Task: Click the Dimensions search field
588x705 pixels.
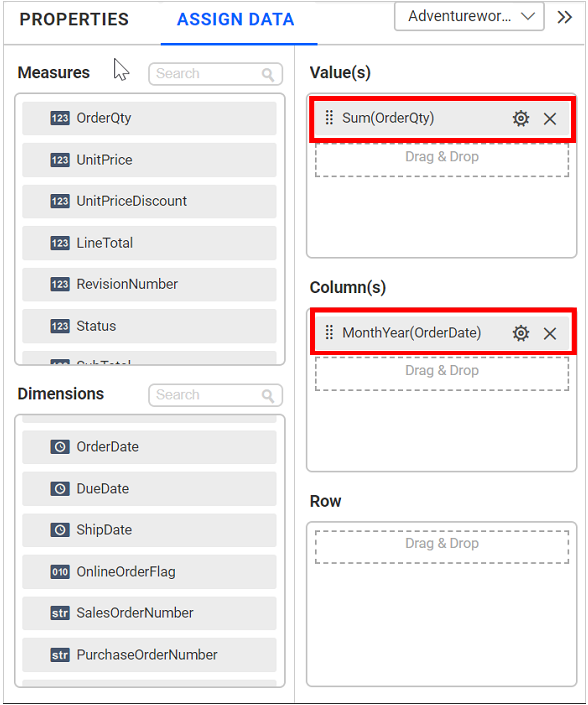Action: coord(215,395)
